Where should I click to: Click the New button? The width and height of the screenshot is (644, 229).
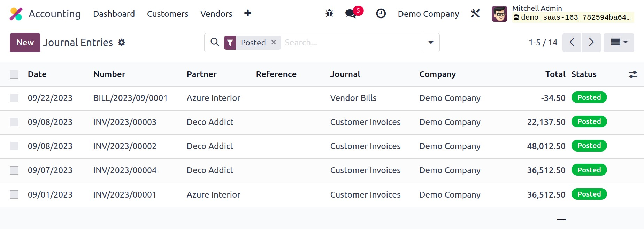point(25,43)
